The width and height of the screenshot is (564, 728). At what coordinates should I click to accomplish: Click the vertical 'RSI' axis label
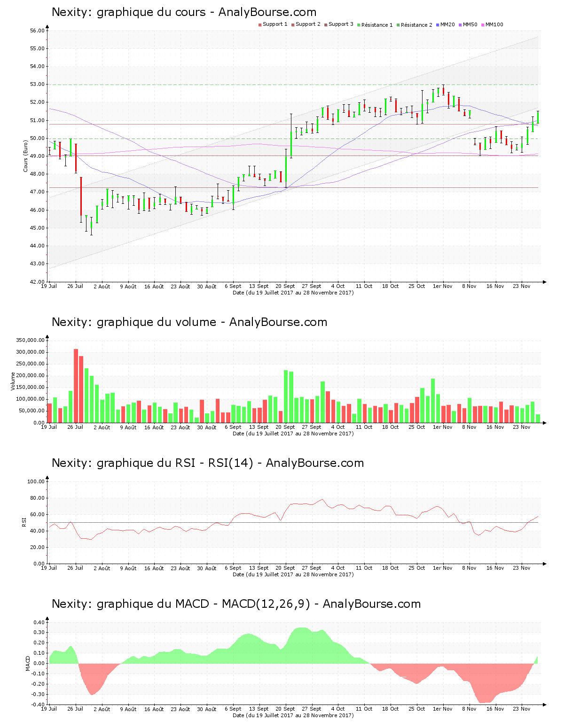[24, 522]
